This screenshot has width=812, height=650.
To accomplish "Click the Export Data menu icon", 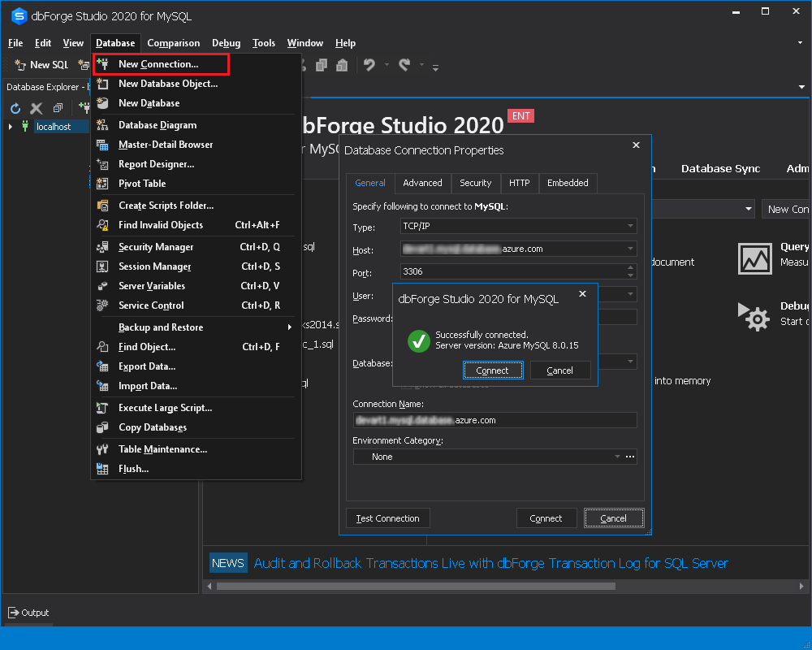I will tap(102, 366).
